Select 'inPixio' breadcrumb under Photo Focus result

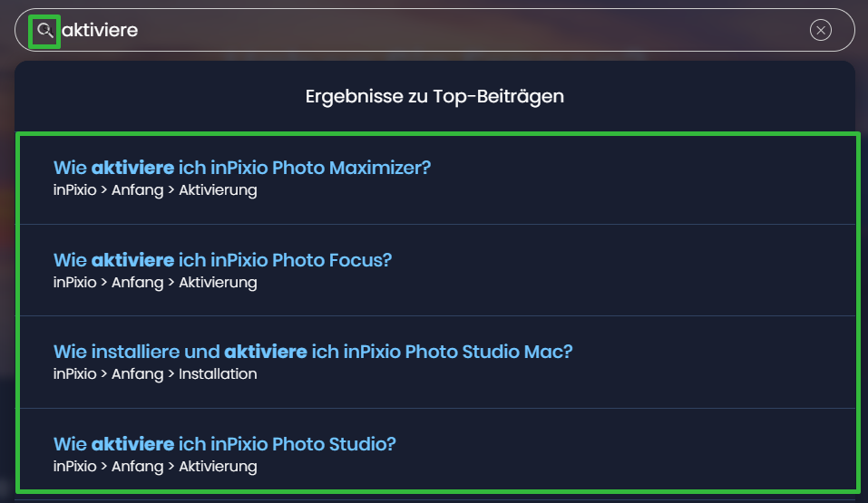(74, 282)
